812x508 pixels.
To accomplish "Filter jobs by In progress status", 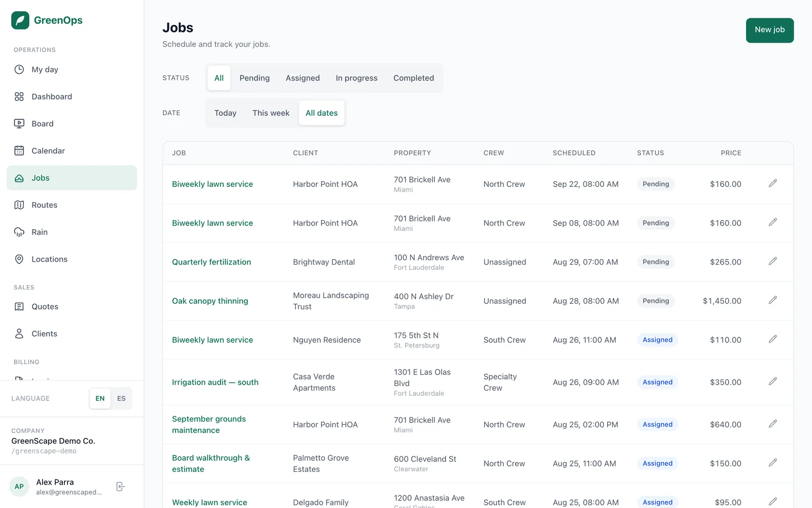I will (356, 78).
